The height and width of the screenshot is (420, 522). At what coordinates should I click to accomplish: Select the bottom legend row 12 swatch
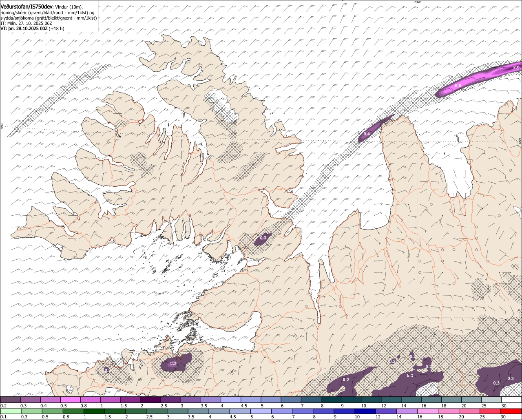tap(386, 411)
